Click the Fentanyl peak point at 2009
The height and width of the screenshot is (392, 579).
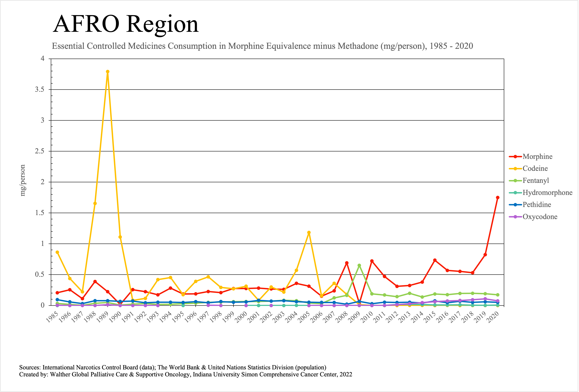click(x=359, y=266)
